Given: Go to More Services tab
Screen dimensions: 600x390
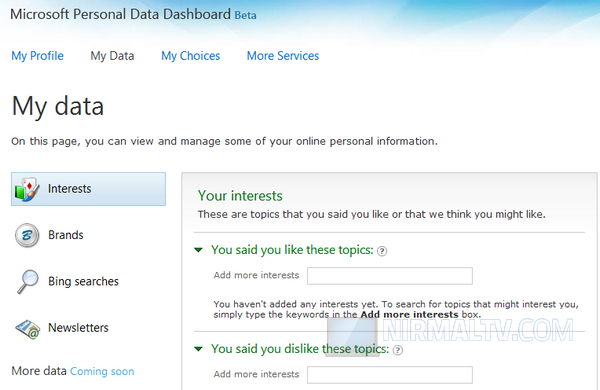Looking at the screenshot, I should click(x=283, y=56).
